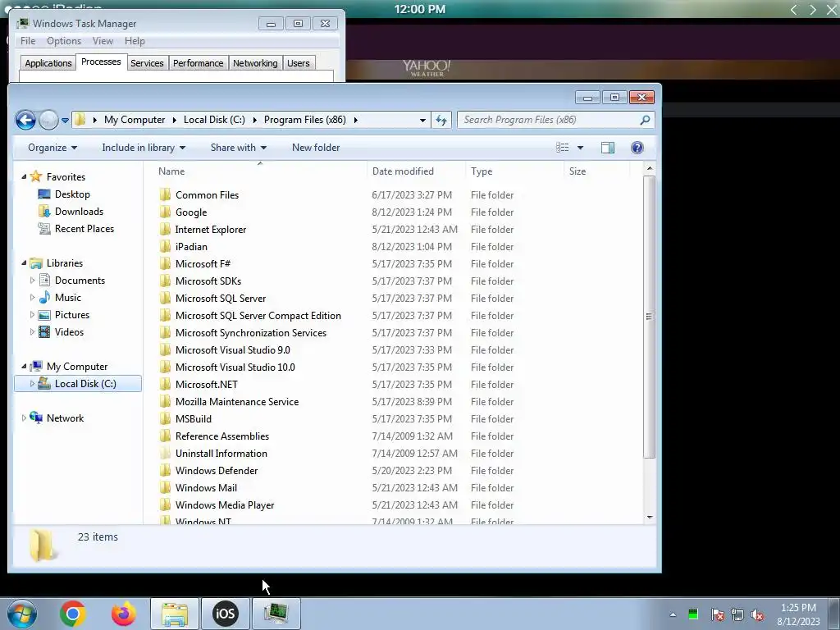Launch Google Chrome from taskbar
This screenshot has width=840, height=630.
73,614
